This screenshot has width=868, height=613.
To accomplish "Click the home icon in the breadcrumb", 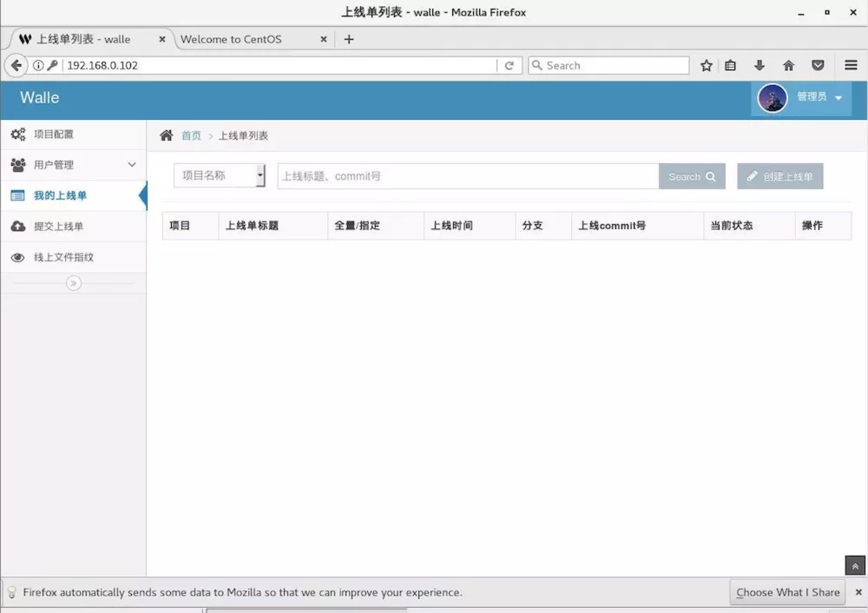I will click(166, 135).
